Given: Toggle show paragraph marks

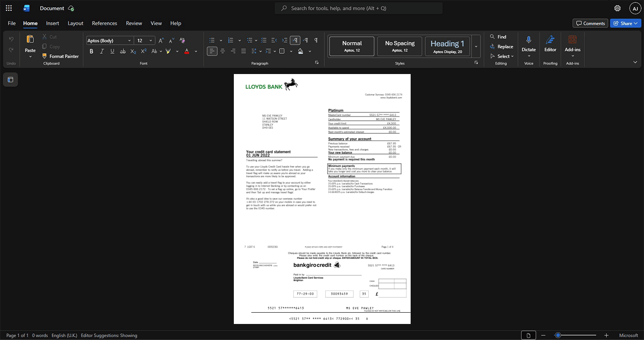Looking at the screenshot, I should pyautogui.click(x=316, y=41).
